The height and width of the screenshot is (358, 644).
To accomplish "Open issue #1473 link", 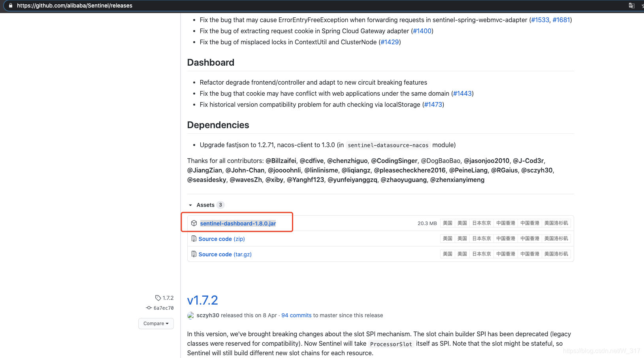I will tap(433, 104).
